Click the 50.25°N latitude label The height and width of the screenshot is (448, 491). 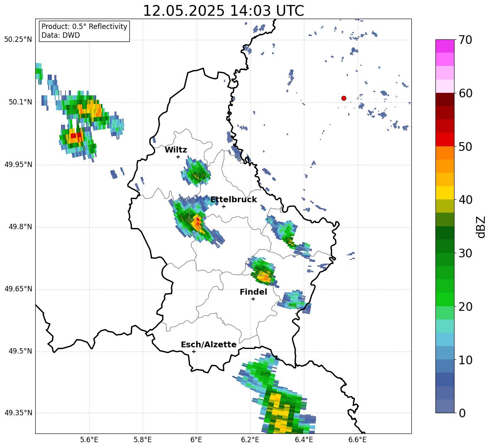click(18, 40)
